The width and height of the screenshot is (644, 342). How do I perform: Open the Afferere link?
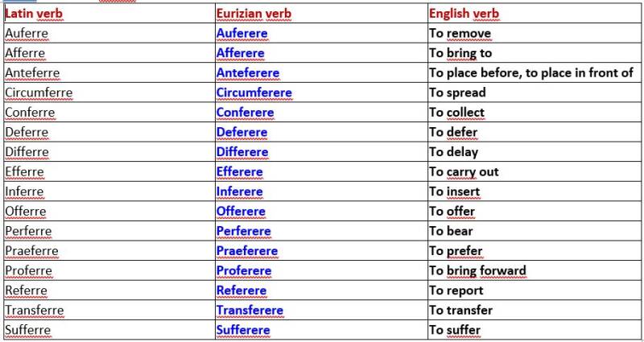(241, 53)
